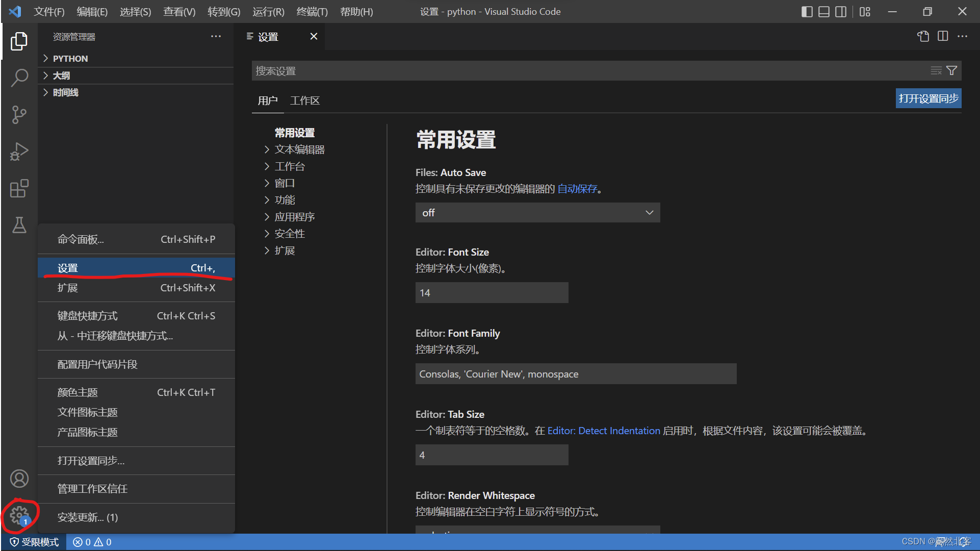Open settings JSON file icon
The width and height of the screenshot is (980, 551).
(x=923, y=36)
